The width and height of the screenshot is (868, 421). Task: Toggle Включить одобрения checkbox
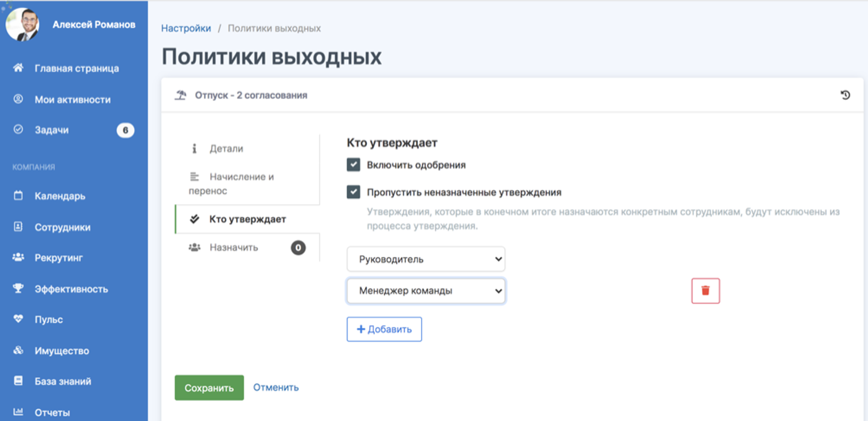354,165
